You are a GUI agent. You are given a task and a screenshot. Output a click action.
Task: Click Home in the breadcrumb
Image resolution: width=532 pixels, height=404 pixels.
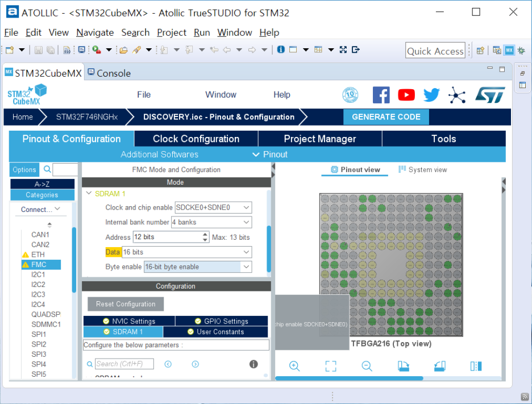[x=23, y=117]
